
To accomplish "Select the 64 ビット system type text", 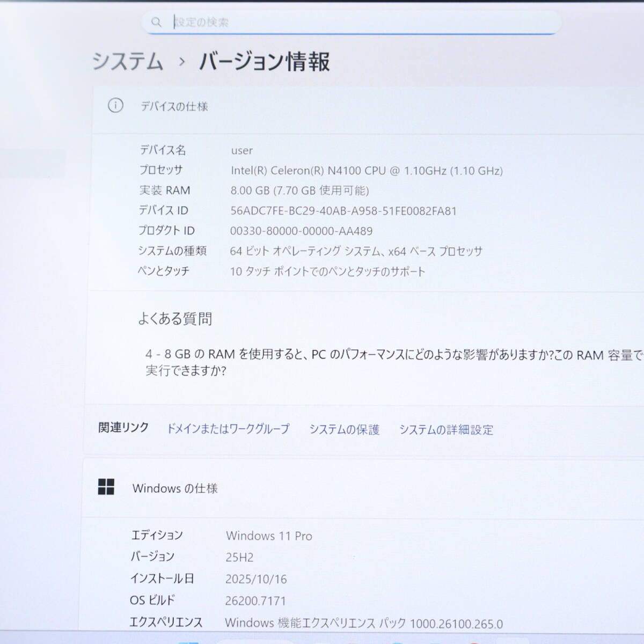I will tap(356, 251).
